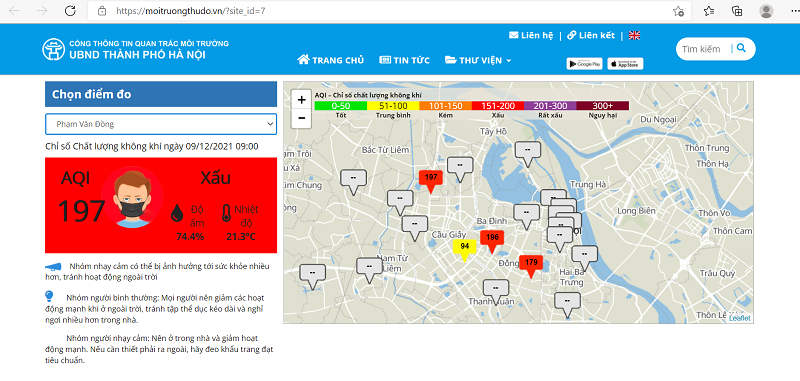Zoom in the map with plus button

302,100
